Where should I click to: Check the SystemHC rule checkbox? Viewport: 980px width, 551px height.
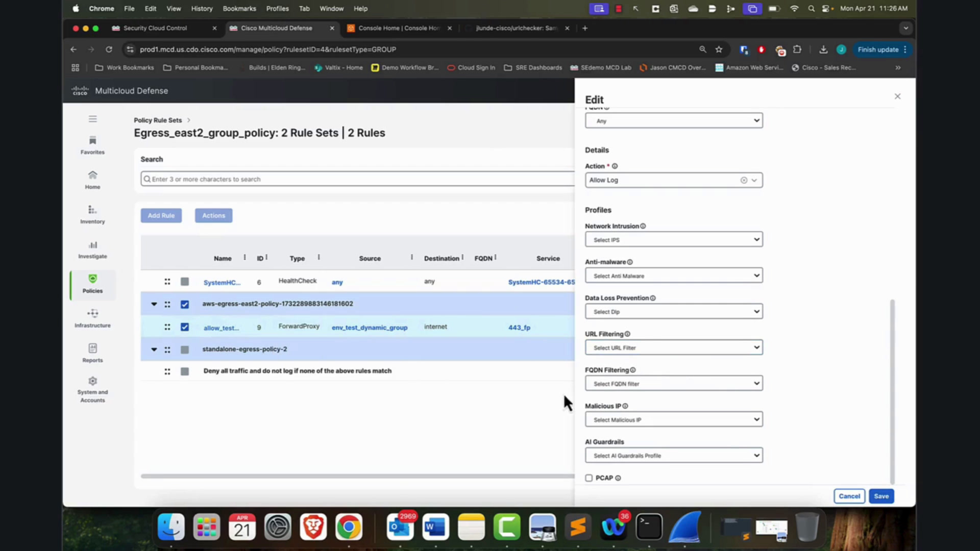pos(185,282)
